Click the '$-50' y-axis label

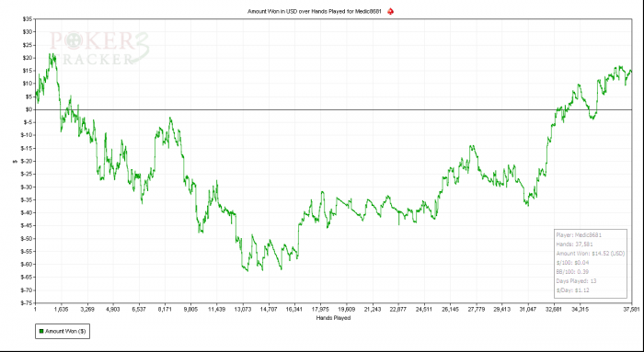click(27, 239)
